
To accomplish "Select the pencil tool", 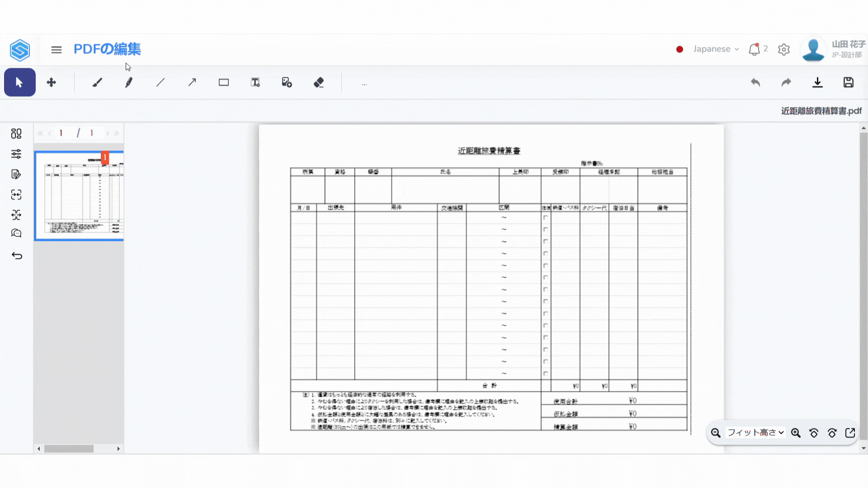I will click(129, 82).
